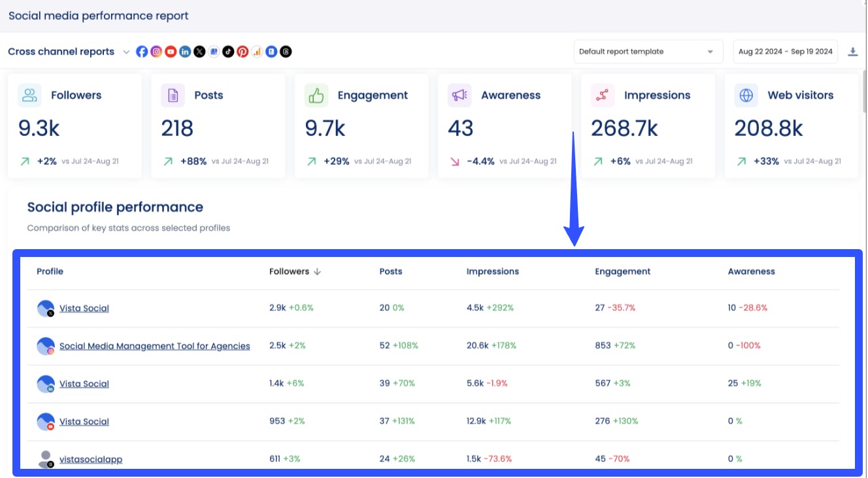Click the Google Analytics channel icon
Viewport: 868px width, 478px height.
pos(257,51)
